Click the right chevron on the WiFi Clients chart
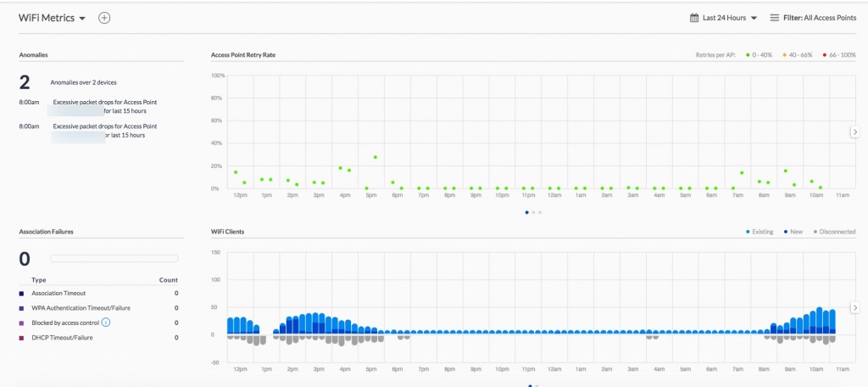 pyautogui.click(x=855, y=307)
